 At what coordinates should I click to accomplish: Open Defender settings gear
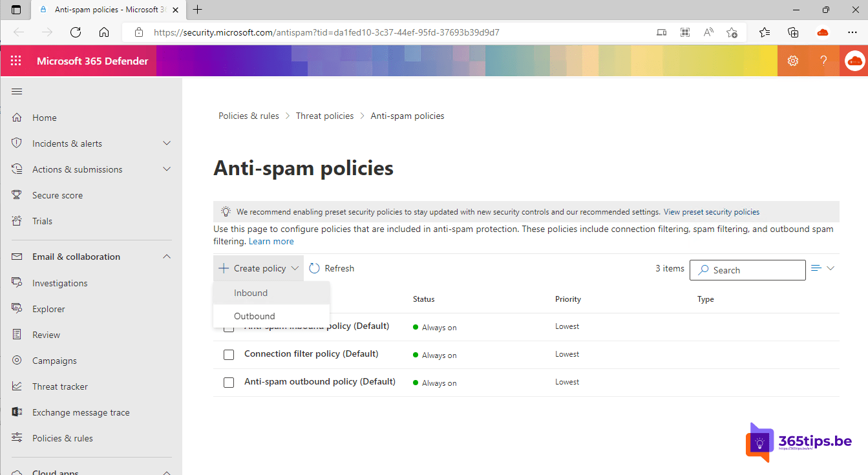[x=793, y=60]
